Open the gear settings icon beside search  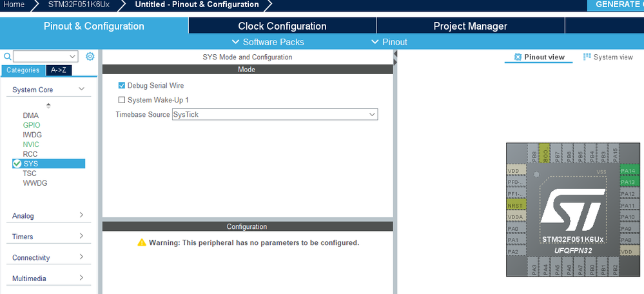tap(90, 56)
